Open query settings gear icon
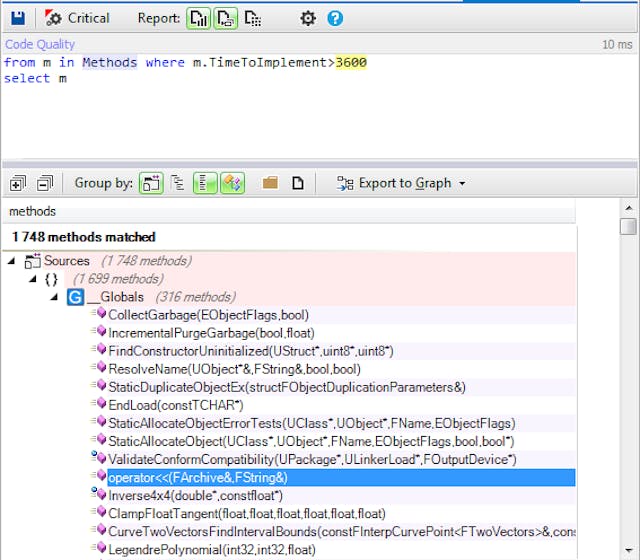640x560 pixels. [308, 18]
